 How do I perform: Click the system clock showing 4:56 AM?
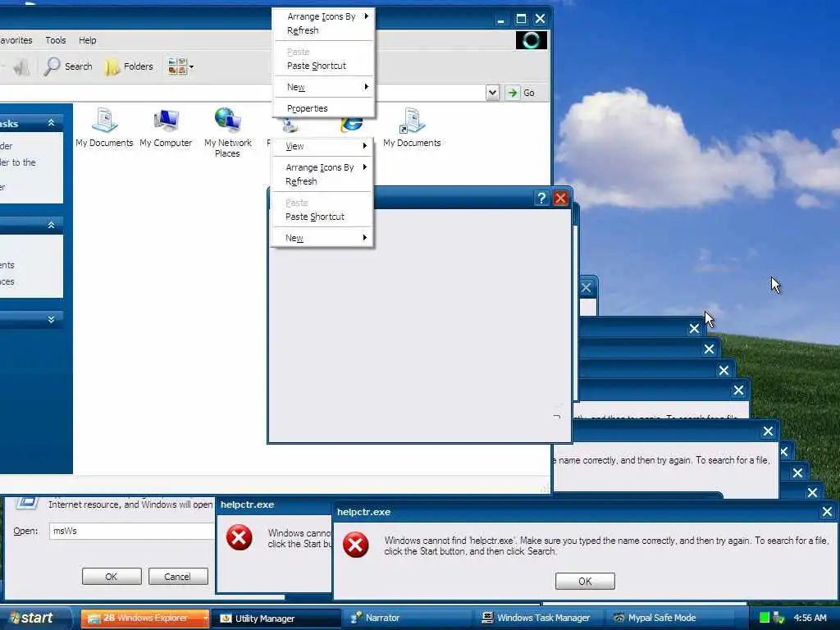(810, 619)
